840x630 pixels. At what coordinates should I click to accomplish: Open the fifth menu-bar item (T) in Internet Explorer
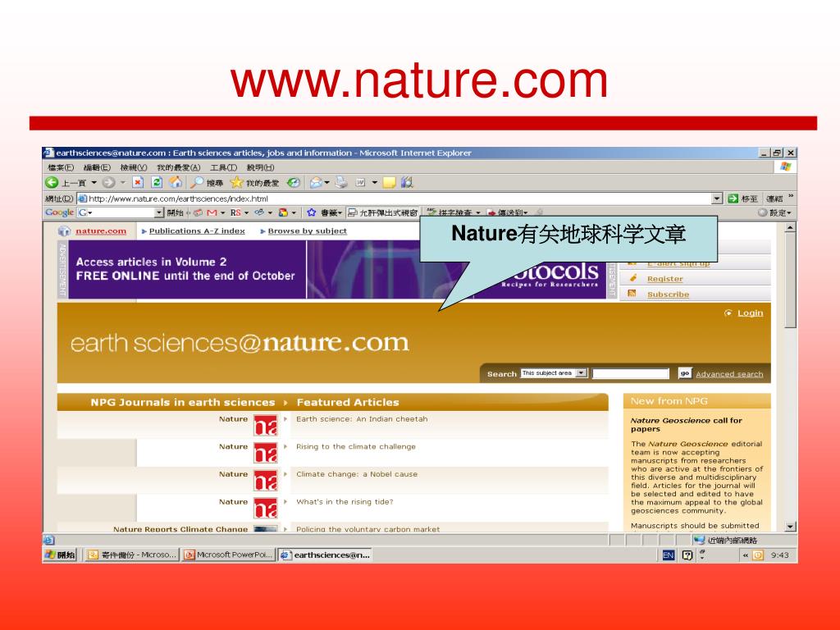click(223, 167)
